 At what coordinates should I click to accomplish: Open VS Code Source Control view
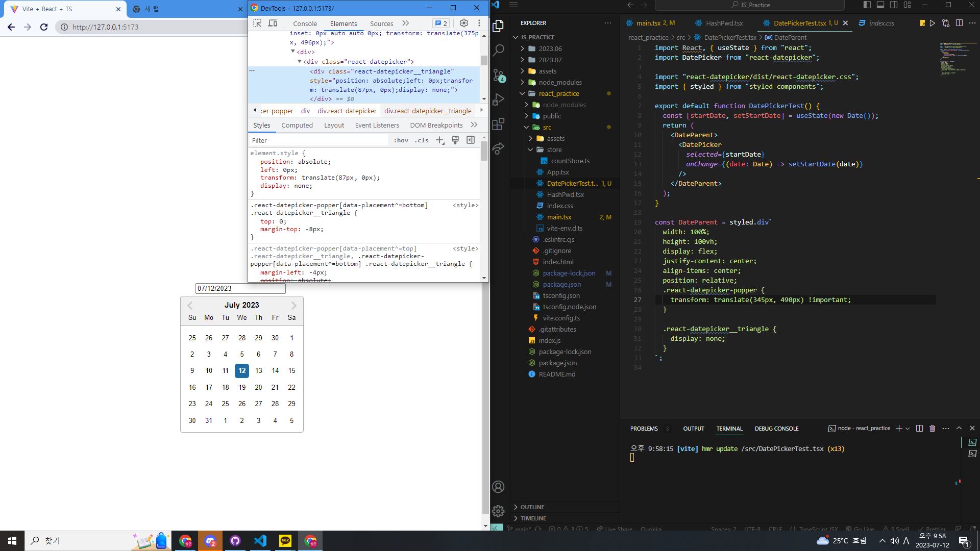coord(499,76)
